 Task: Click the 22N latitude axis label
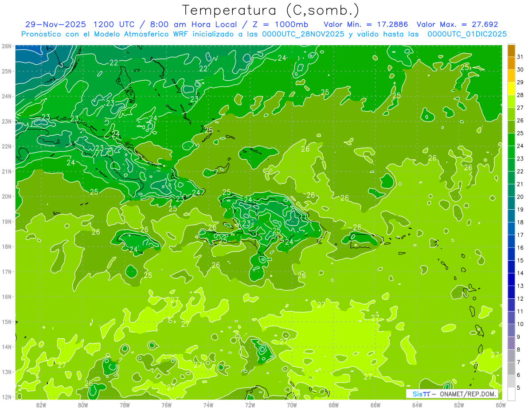coord(7,146)
